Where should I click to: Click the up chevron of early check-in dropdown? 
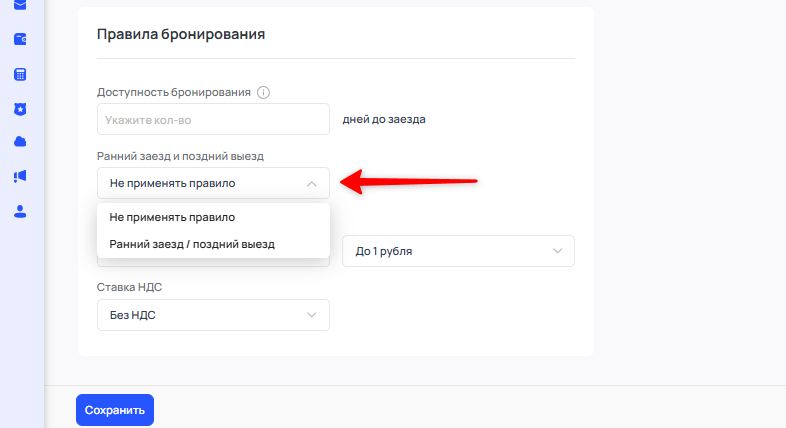pos(312,183)
